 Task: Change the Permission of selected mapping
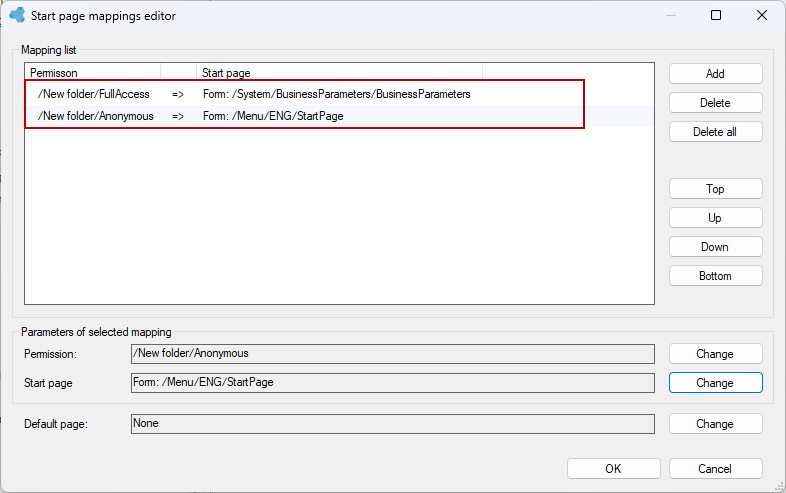tap(715, 354)
